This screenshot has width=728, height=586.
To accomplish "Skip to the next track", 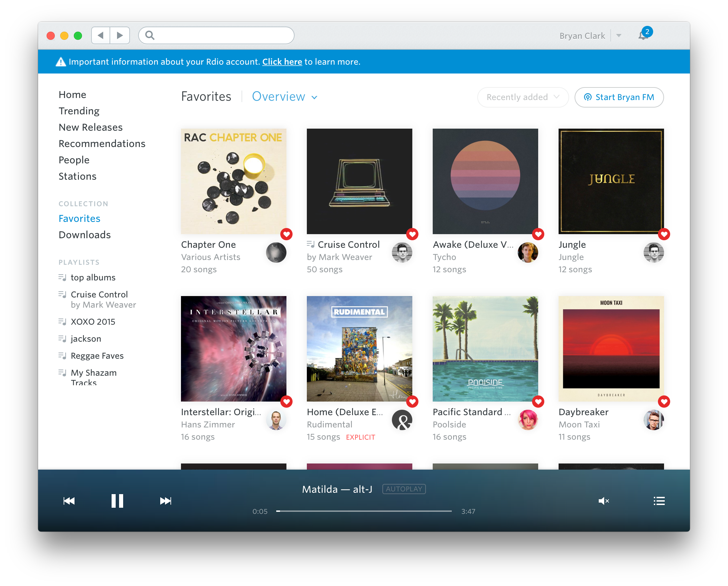I will point(166,501).
